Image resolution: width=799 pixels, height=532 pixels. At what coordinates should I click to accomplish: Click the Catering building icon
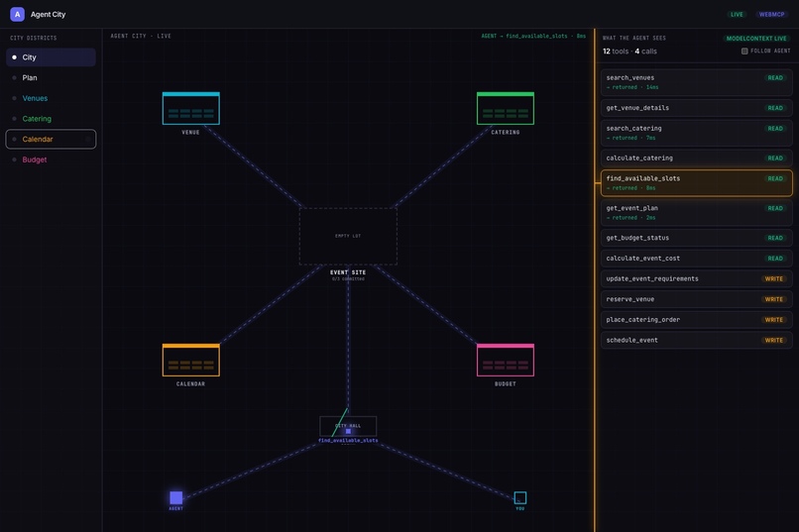tap(506, 108)
